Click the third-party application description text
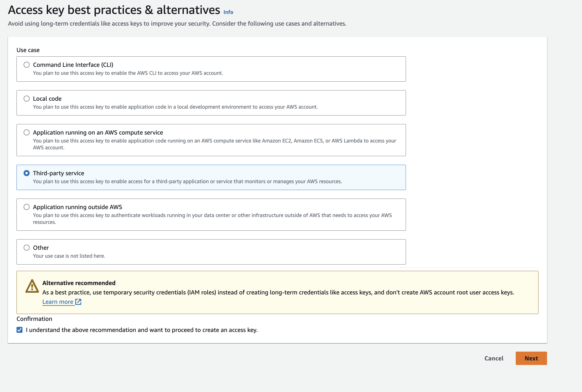Screen dimensions: 582x392 [x=187, y=181]
